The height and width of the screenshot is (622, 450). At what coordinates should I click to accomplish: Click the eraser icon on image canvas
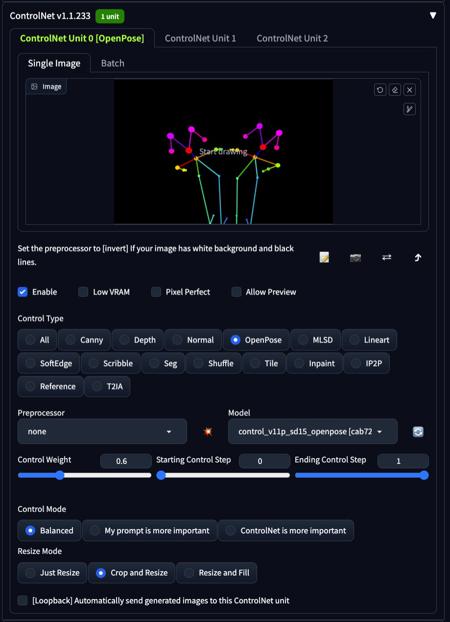[395, 90]
